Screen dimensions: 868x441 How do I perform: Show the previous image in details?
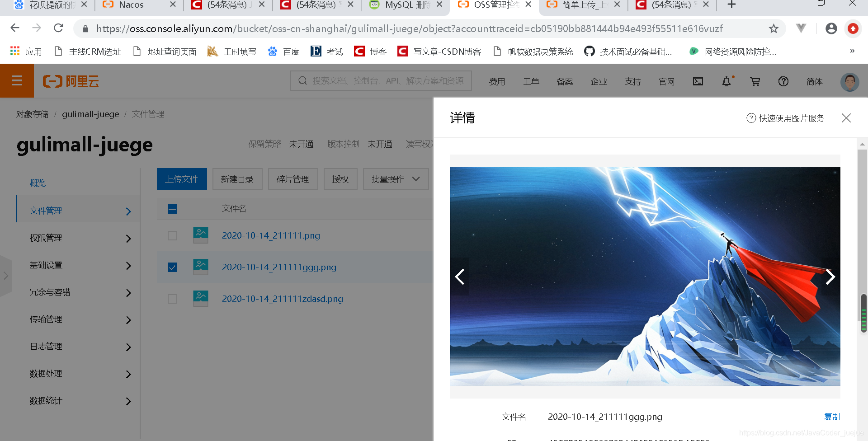[x=460, y=277]
